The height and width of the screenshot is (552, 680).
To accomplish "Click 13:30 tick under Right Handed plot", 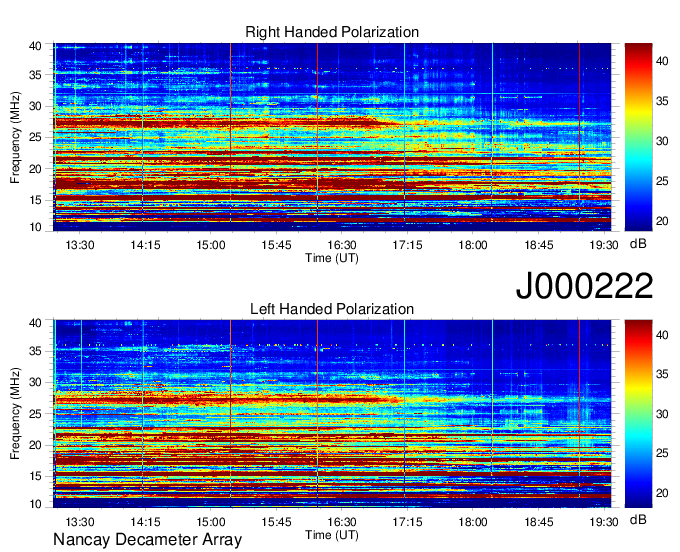I will pyautogui.click(x=80, y=245).
